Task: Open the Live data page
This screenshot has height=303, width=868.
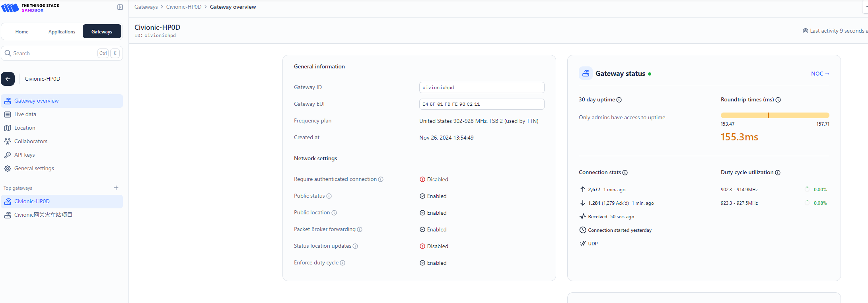Action: click(62, 115)
